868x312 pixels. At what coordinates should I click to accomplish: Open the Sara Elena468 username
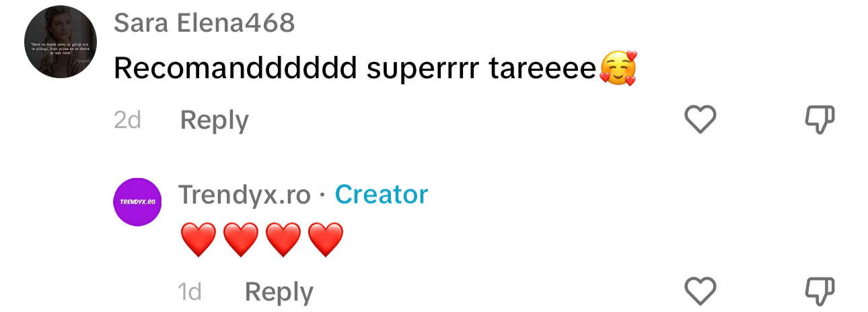[205, 23]
